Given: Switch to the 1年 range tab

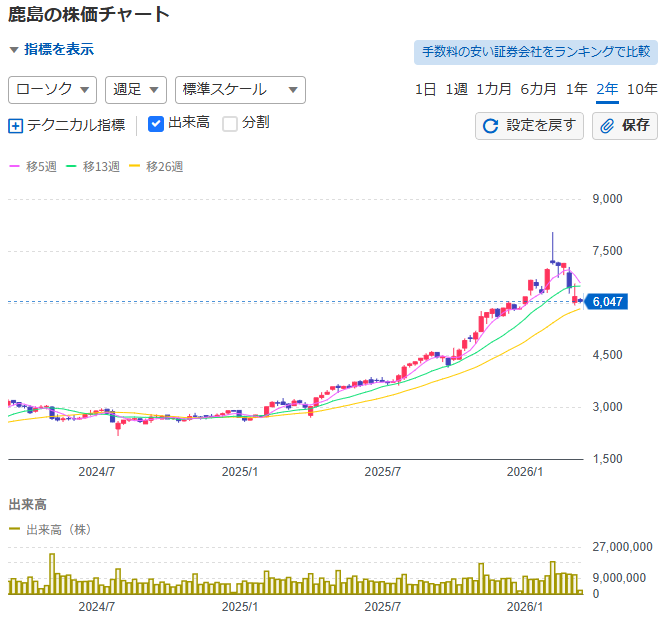Looking at the screenshot, I should pyautogui.click(x=576, y=89).
